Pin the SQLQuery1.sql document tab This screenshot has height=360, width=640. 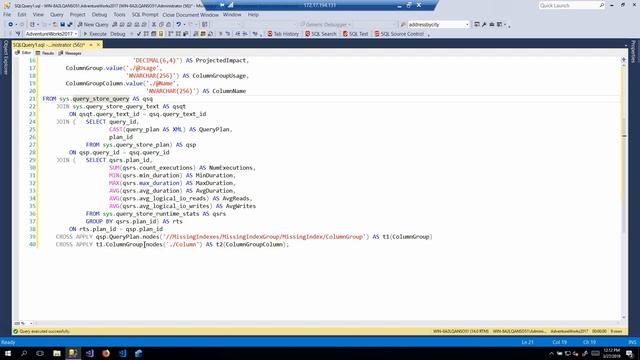tap(91, 44)
